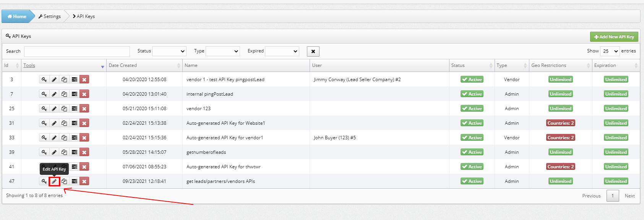Click the Countries: 2 badge in the Id 41 row
The width and height of the screenshot is (644, 220).
click(x=561, y=167)
